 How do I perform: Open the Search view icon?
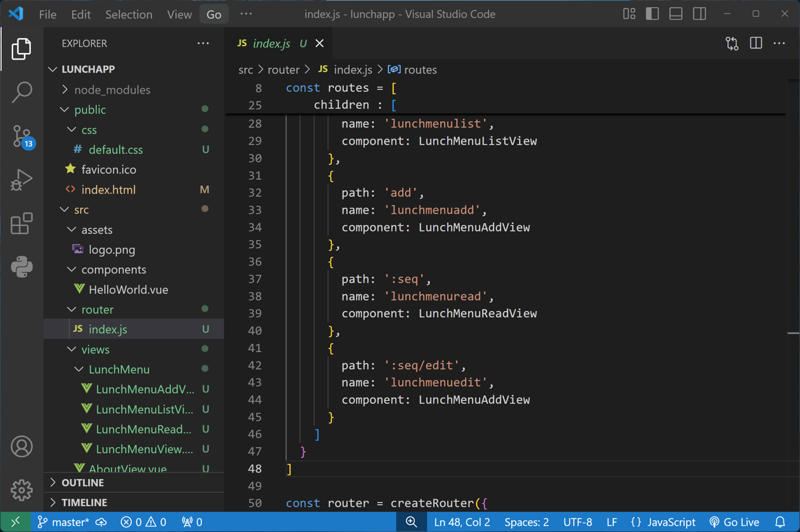(x=22, y=92)
